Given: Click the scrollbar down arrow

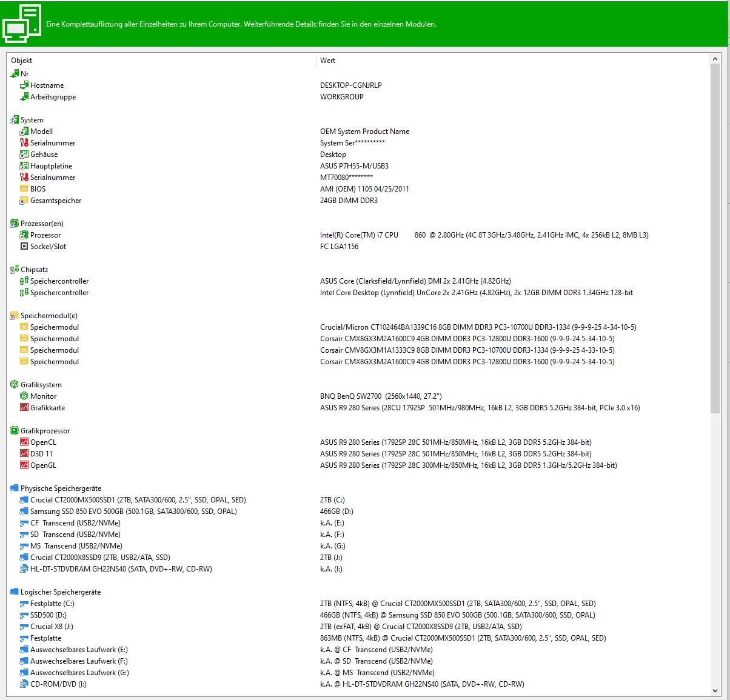Looking at the screenshot, I should pyautogui.click(x=715, y=690).
